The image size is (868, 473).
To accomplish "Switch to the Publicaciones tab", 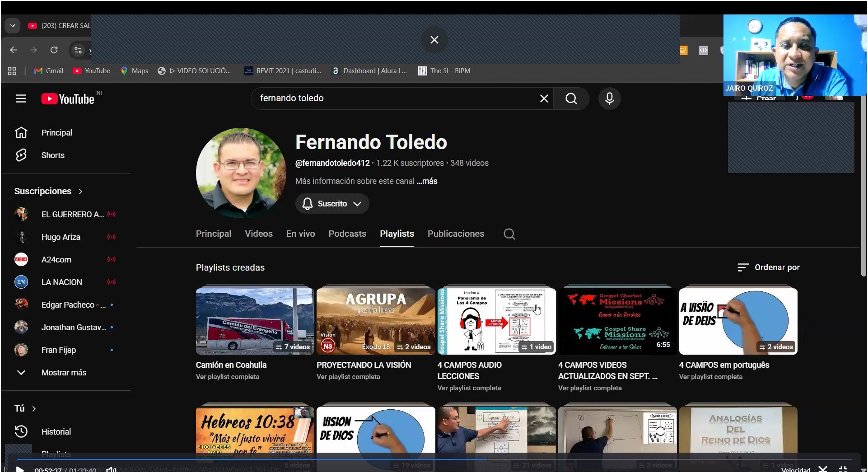I will [456, 234].
